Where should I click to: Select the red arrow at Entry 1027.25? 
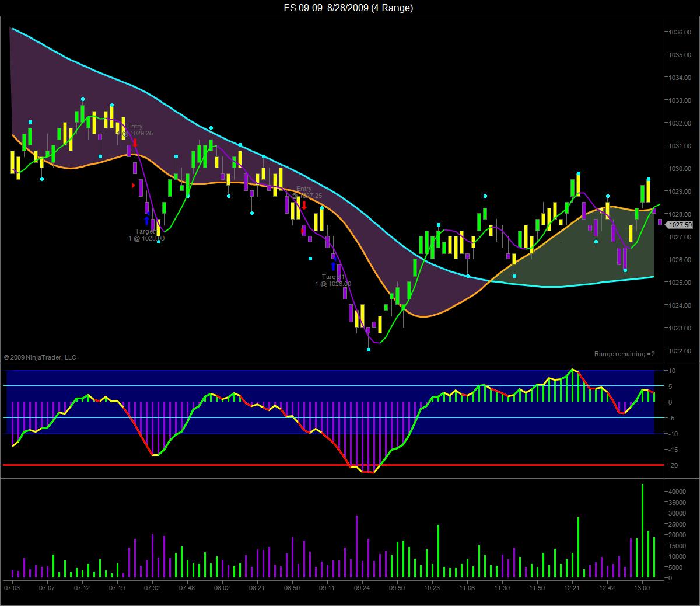pyautogui.click(x=304, y=205)
